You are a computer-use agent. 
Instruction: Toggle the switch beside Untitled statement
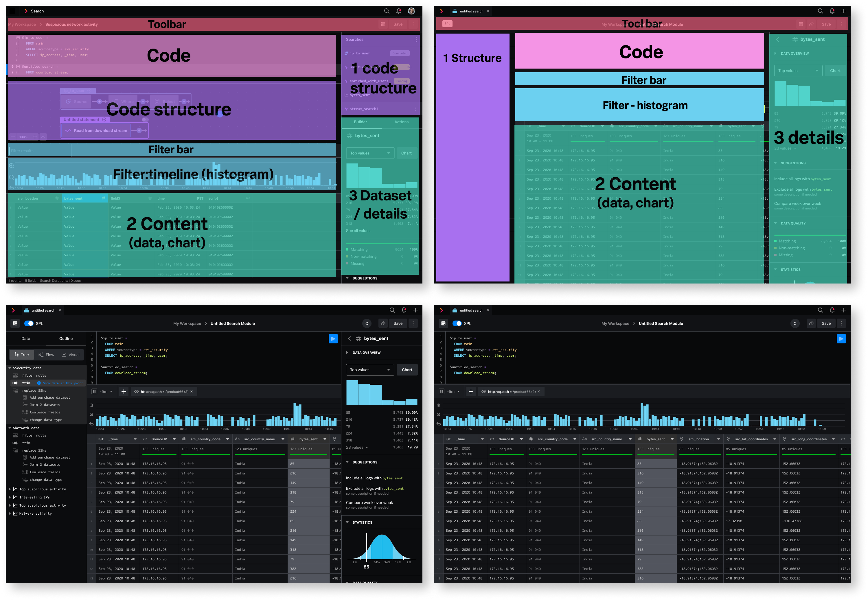145,119
